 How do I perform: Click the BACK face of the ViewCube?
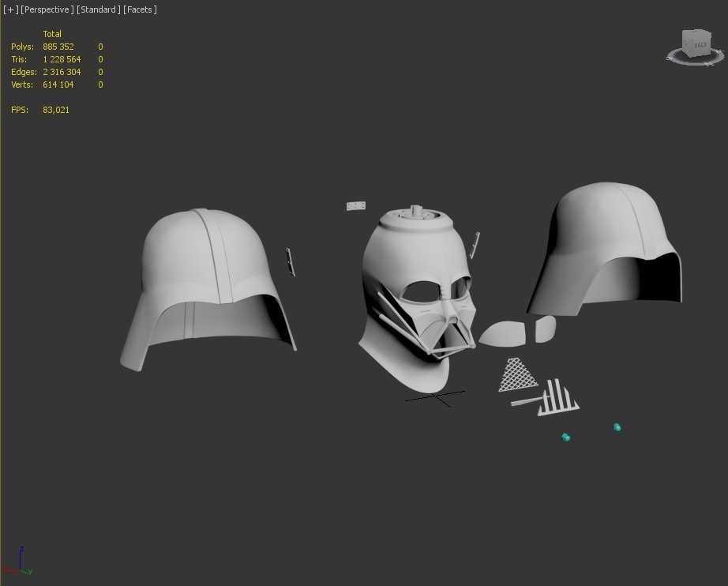pyautogui.click(x=700, y=45)
